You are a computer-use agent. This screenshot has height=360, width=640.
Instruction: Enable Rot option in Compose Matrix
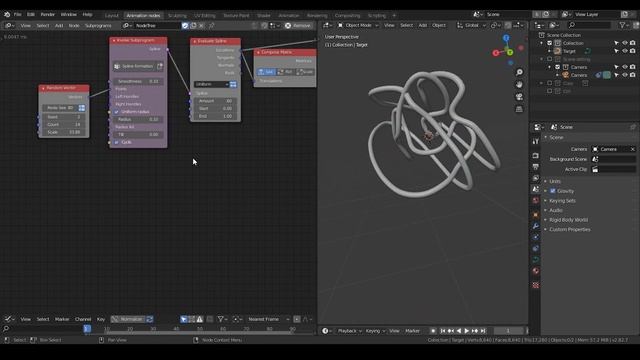coord(285,72)
